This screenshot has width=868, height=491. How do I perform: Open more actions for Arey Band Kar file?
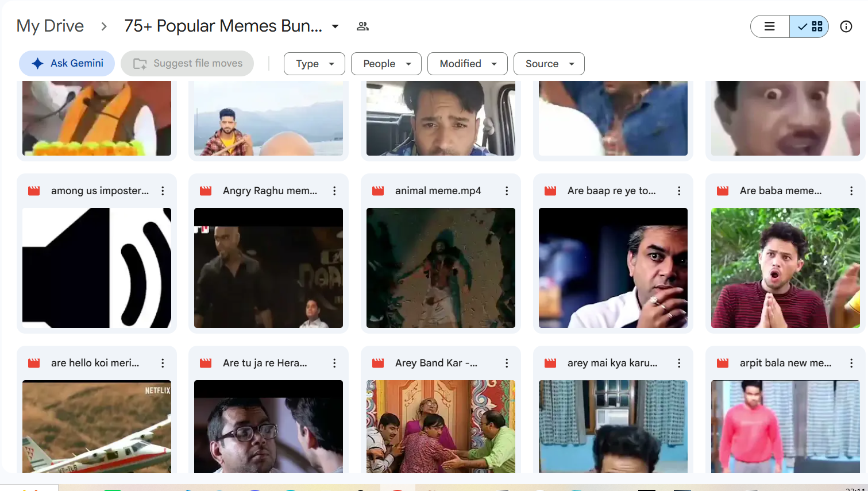point(507,363)
